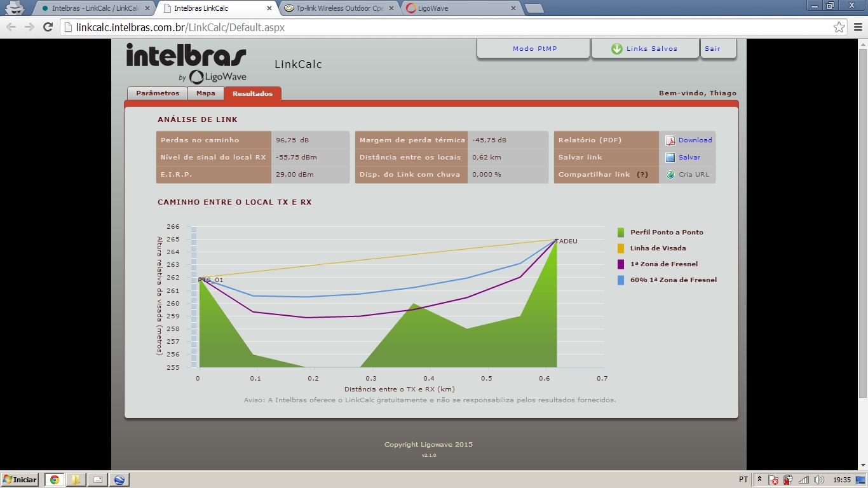Click the PT language indicator in taskbar
This screenshot has height=488, width=868.
point(743,480)
